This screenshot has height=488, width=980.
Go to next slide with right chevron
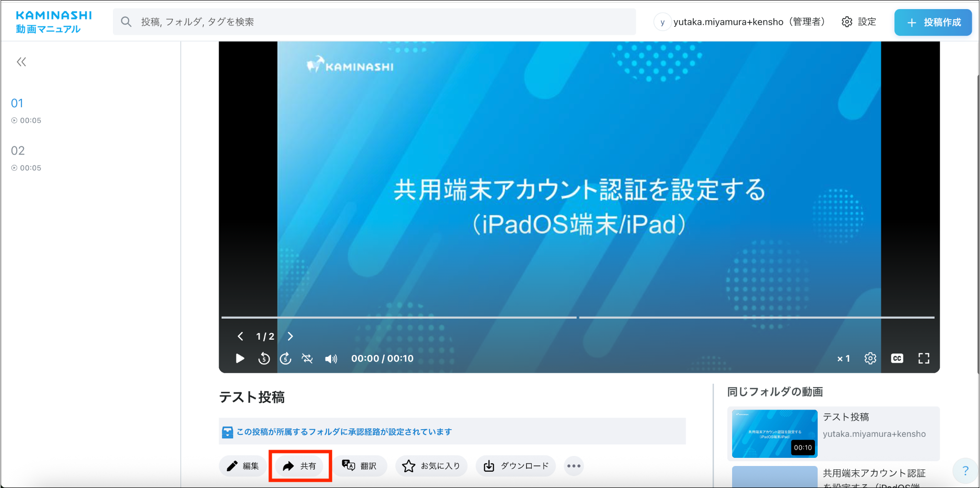(290, 336)
